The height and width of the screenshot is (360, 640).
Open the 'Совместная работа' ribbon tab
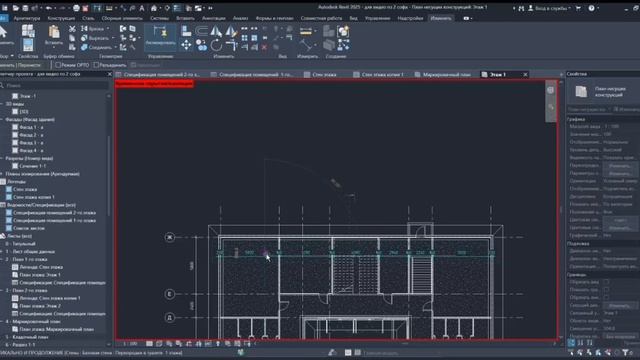(321, 18)
